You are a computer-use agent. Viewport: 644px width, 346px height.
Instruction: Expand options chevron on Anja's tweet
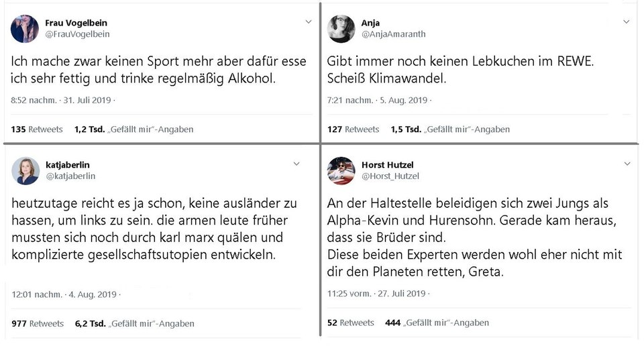point(627,21)
